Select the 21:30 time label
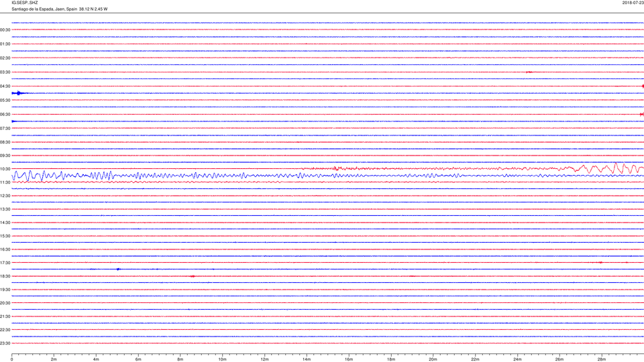Viewport: 644px width, 362px height. (x=5, y=316)
